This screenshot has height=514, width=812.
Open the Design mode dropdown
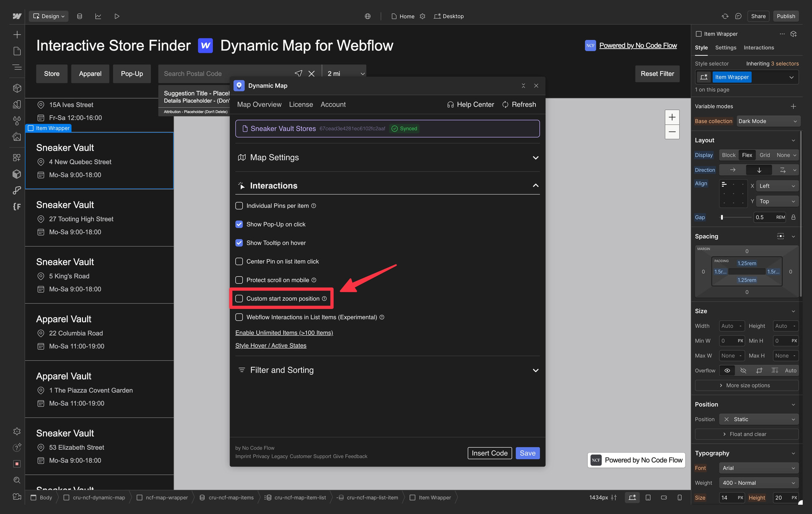(x=49, y=16)
